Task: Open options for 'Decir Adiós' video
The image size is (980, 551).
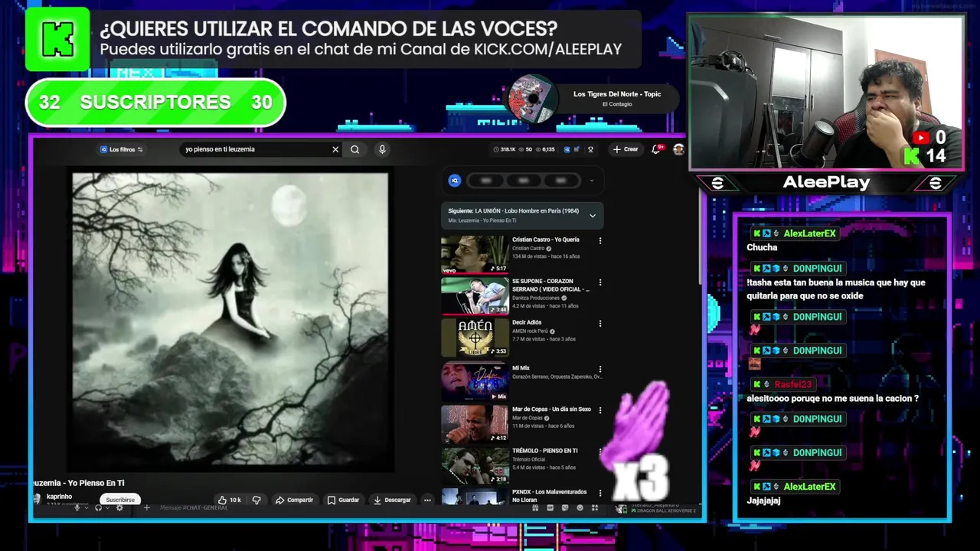Action: (599, 324)
